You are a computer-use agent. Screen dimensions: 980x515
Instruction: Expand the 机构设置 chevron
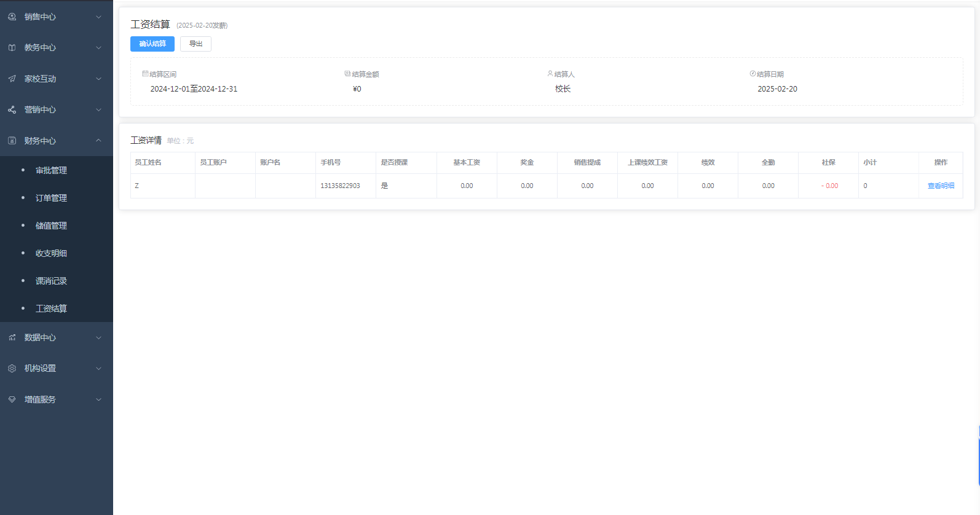coord(98,369)
